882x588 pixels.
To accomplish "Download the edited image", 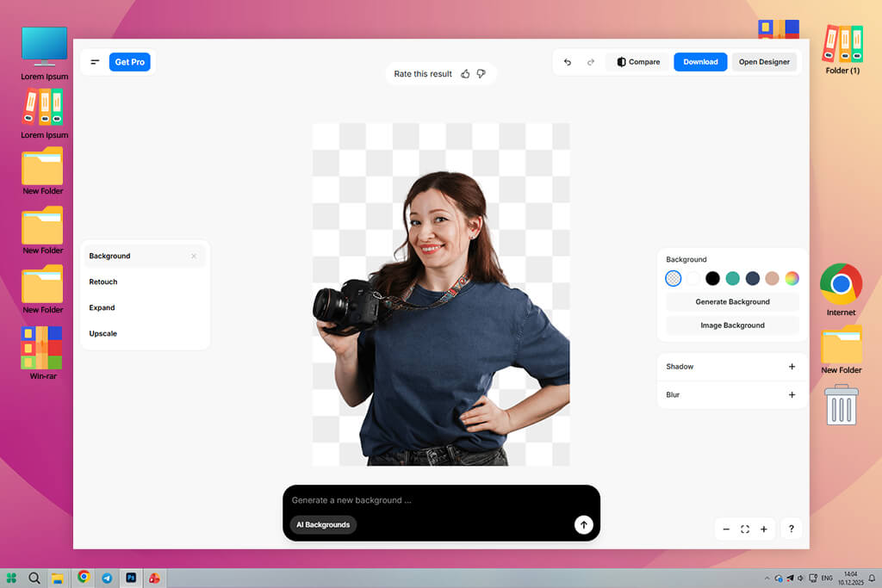I will coord(700,62).
